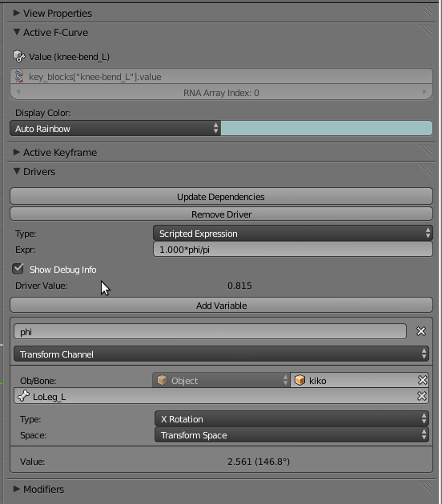Click the shape key icon beside Value (knee-bend_L)
This screenshot has height=504, width=442.
coord(19,56)
